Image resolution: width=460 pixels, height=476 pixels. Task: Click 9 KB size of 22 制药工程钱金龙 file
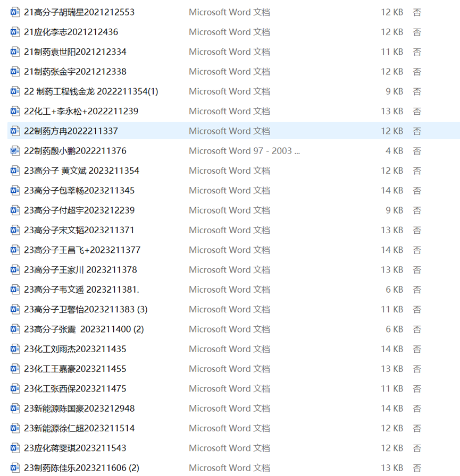(394, 91)
